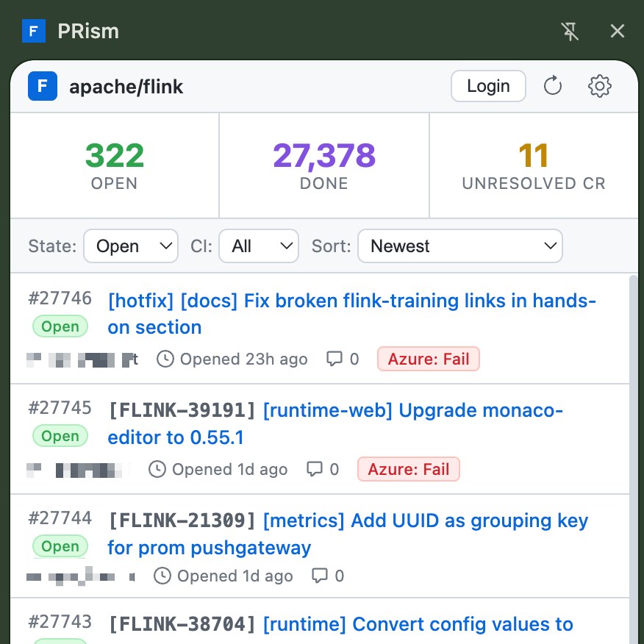
Task: Open PR Add UUID as grouping key
Action: 348,534
